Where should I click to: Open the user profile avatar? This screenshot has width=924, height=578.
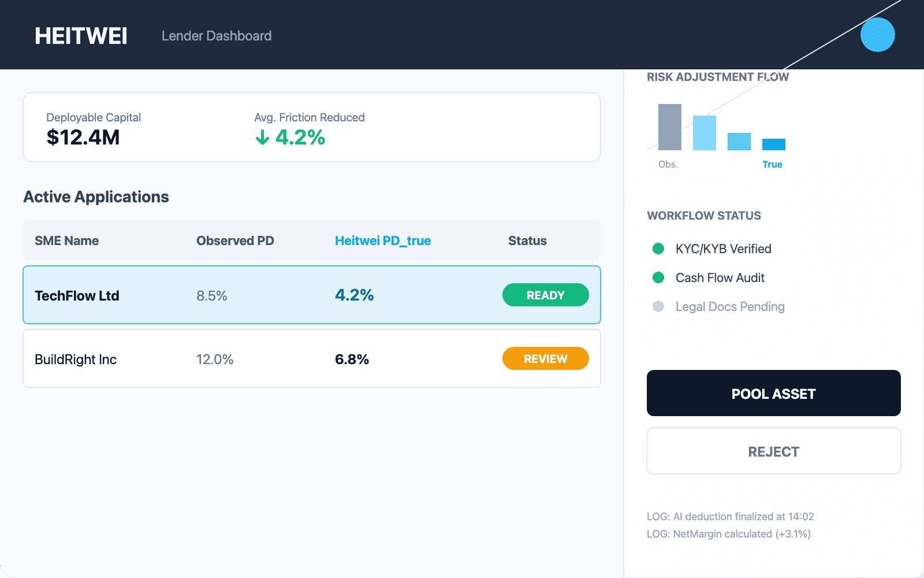877,35
